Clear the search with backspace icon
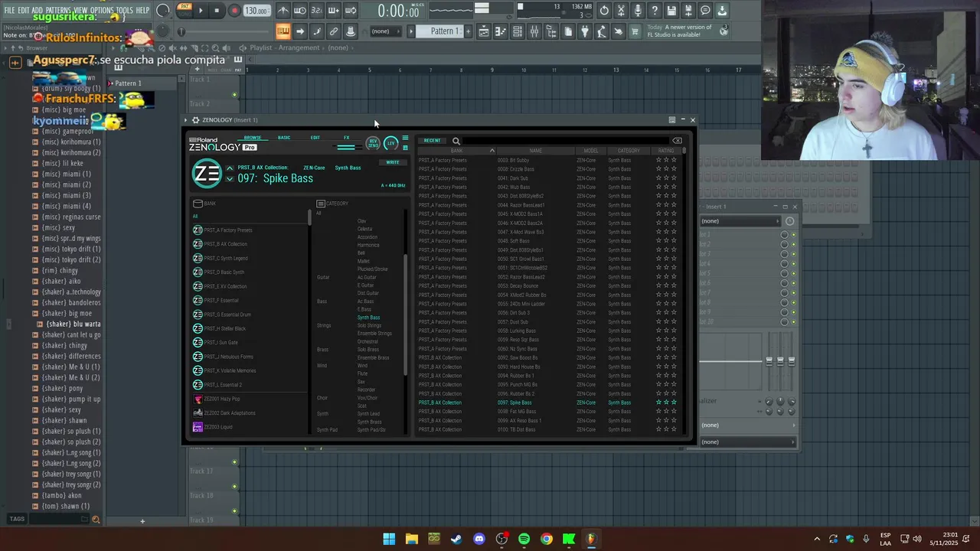The width and height of the screenshot is (980, 551). 677,141
